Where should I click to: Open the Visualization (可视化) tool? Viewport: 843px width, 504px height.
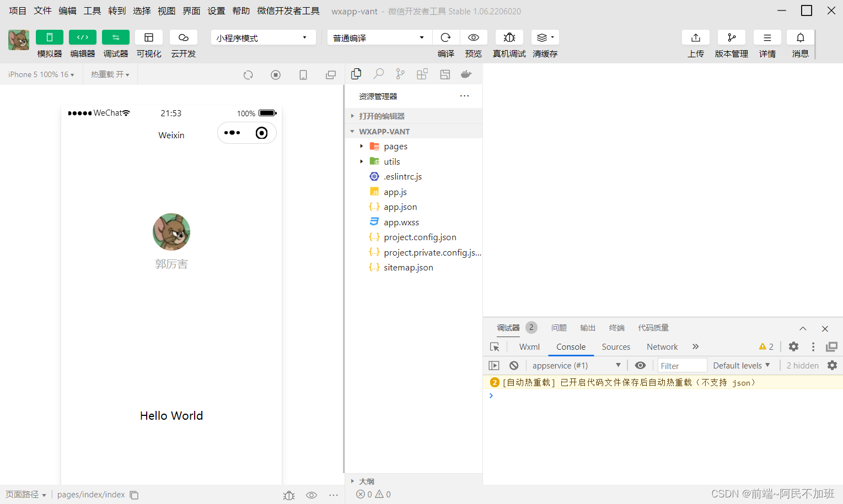149,37
